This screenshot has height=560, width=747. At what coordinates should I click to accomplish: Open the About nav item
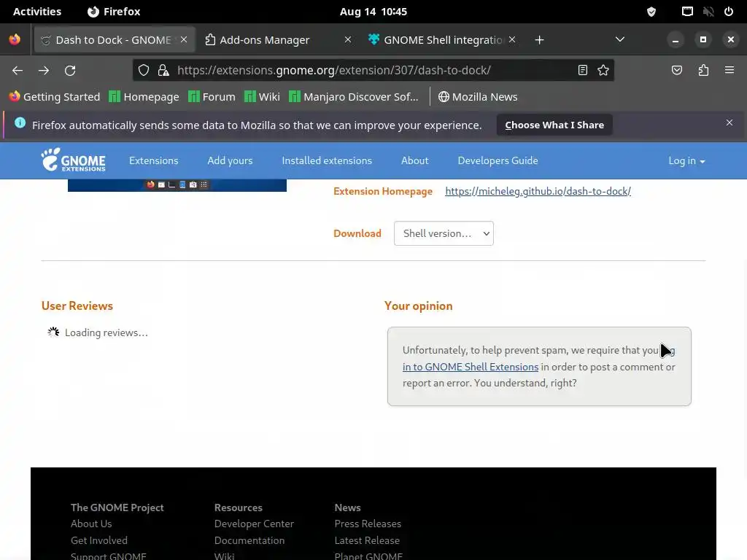pyautogui.click(x=415, y=160)
